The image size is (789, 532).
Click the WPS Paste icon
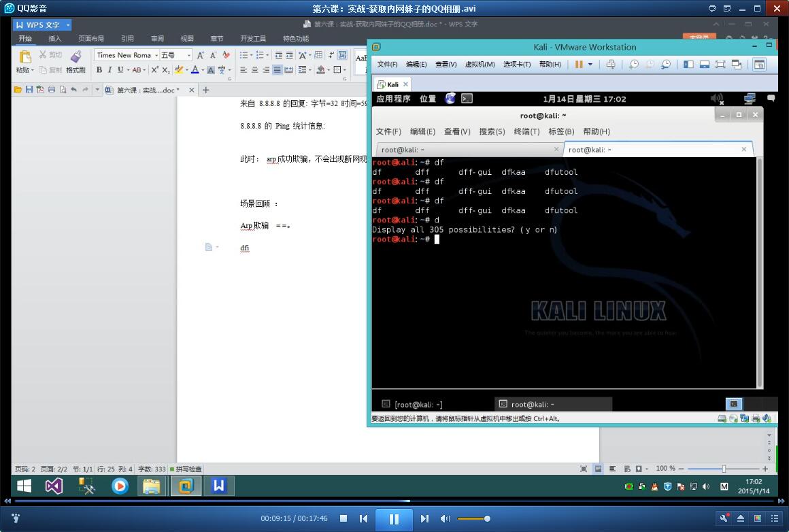coord(24,56)
